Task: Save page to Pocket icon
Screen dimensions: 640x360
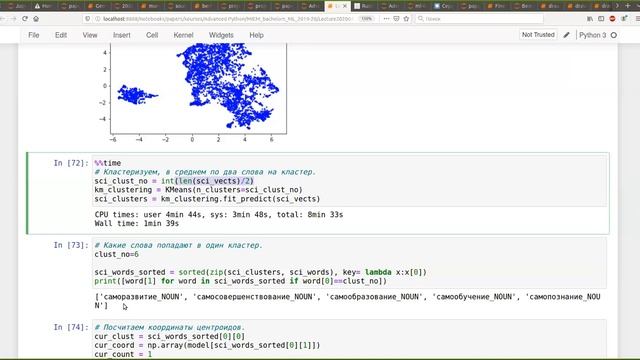Action: click(396, 19)
